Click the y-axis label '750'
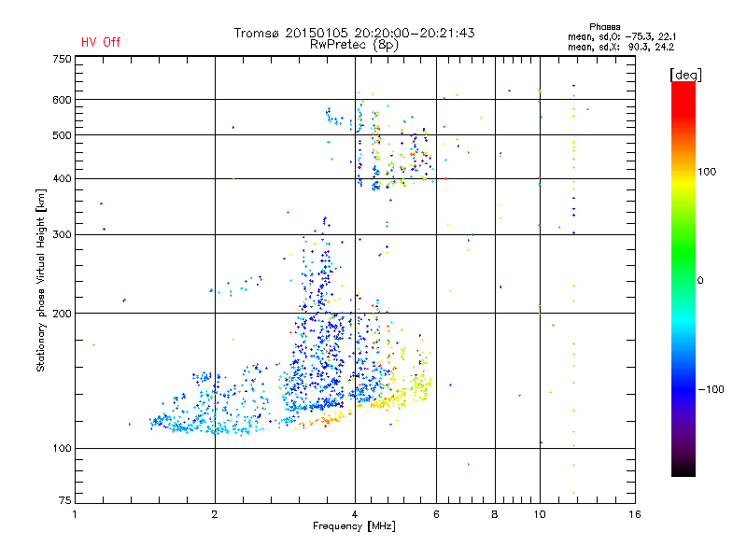 click(x=62, y=59)
